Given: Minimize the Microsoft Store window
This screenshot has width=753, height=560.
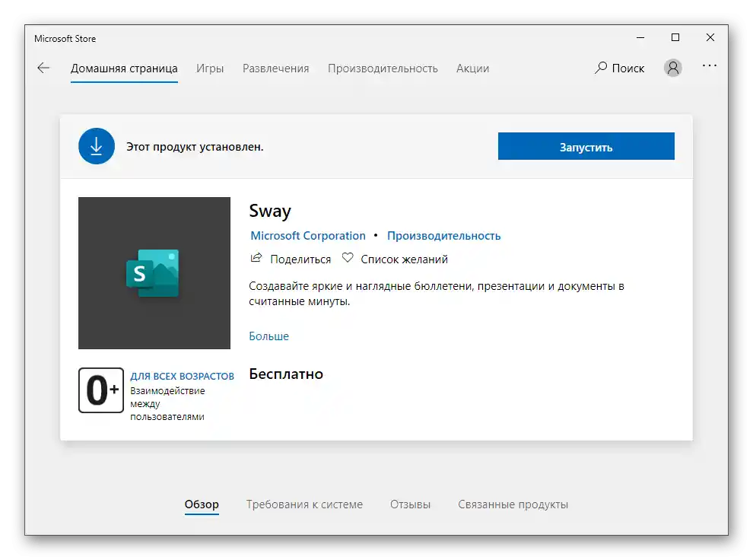Looking at the screenshot, I should point(640,37).
